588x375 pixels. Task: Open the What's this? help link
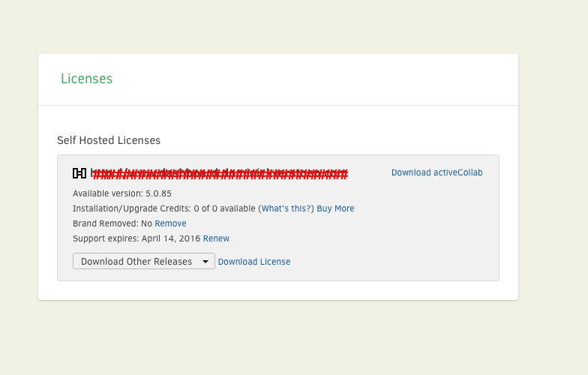286,208
